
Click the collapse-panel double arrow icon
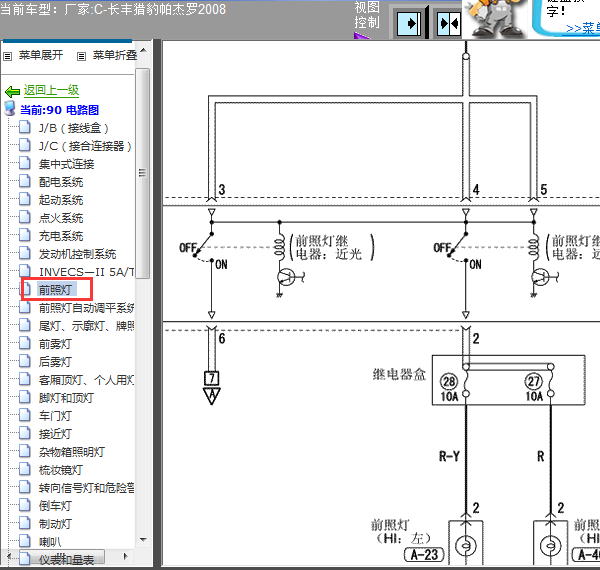449,24
